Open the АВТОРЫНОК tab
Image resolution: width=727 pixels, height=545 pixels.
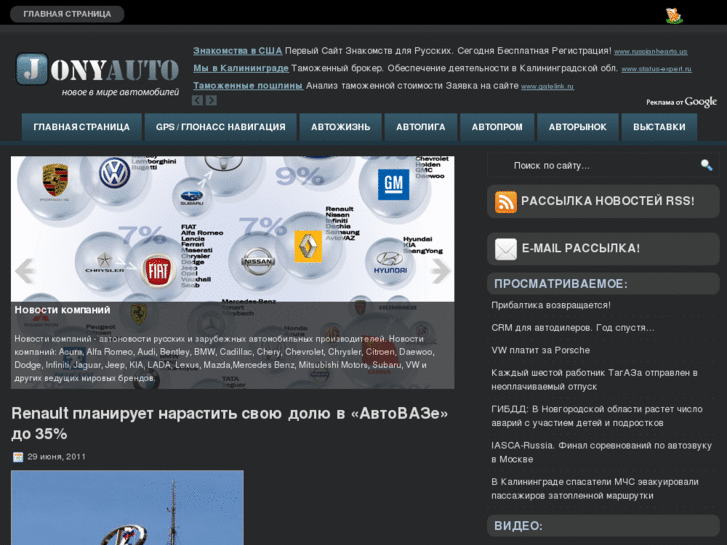(x=578, y=127)
